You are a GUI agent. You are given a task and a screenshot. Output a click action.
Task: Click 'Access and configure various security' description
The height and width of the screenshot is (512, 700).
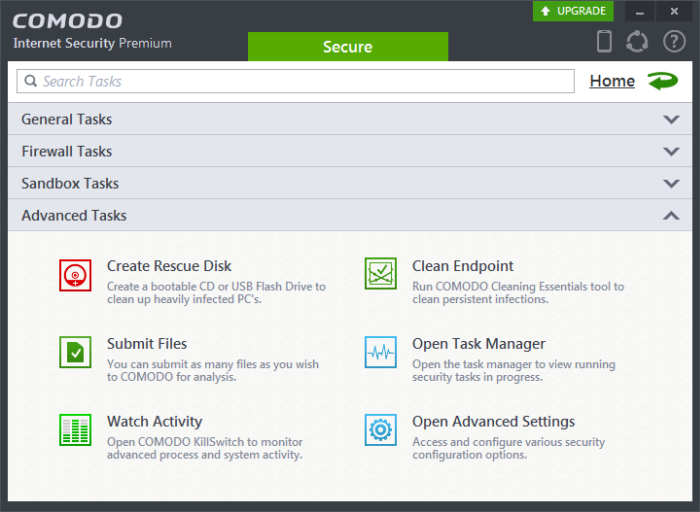pyautogui.click(x=508, y=448)
